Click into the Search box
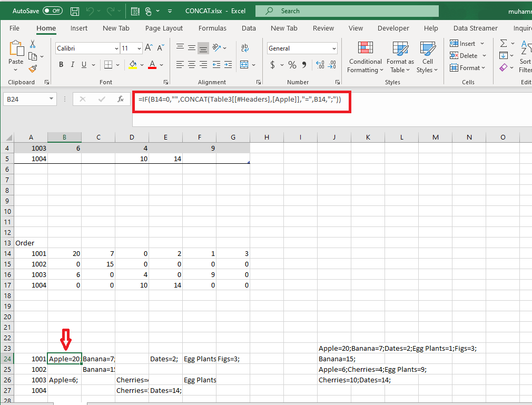 click(x=347, y=11)
